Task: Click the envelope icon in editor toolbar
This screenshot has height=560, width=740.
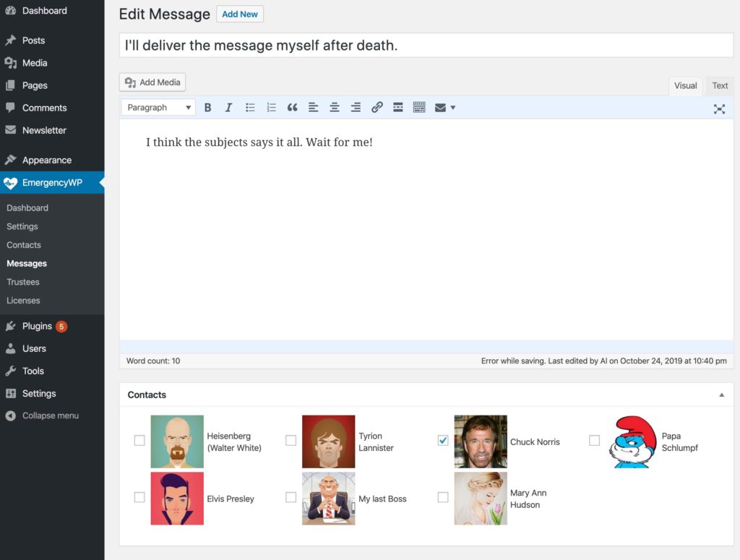Action: [440, 108]
